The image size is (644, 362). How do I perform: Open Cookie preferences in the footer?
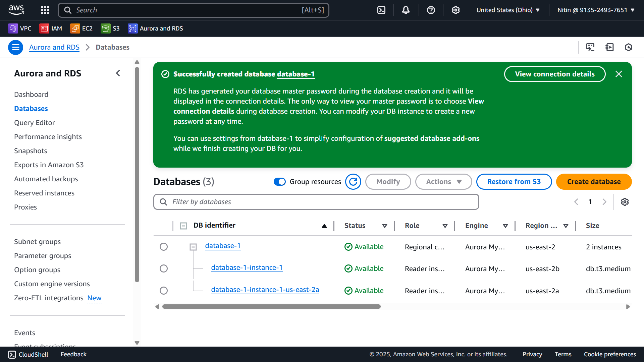610,354
